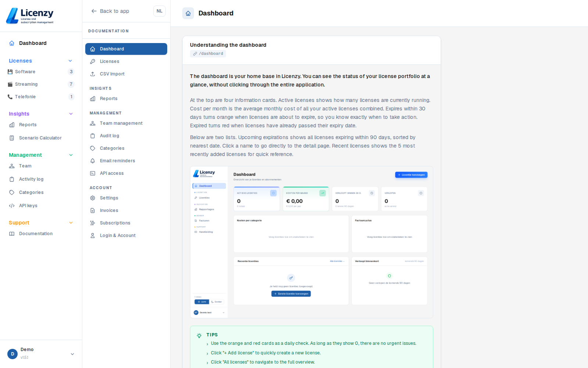
Task: Click the Reports chart icon in docs nav
Action: click(93, 99)
